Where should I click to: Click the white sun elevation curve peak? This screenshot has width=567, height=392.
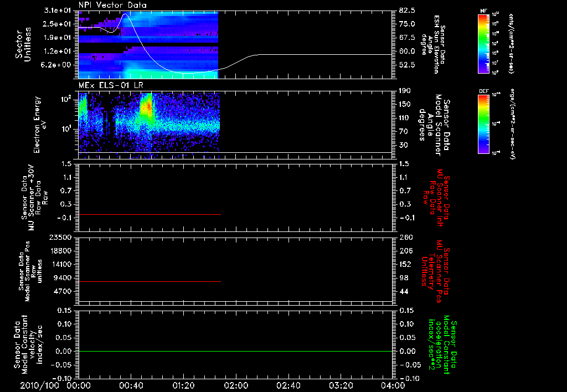[125, 14]
